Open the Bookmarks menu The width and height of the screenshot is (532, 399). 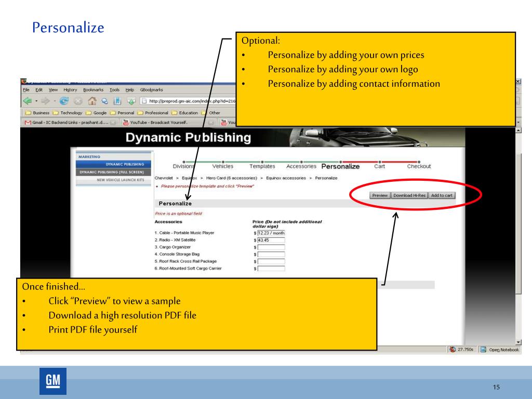click(x=94, y=90)
